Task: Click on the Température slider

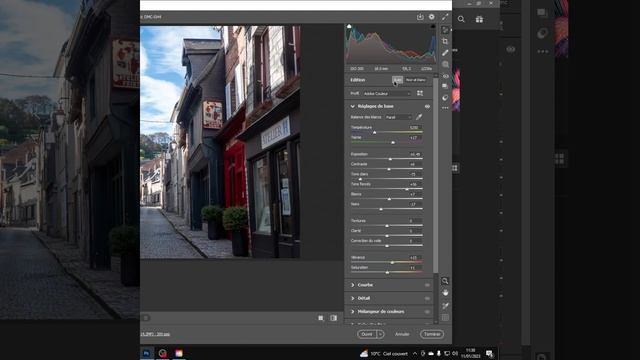Action: tap(387, 132)
